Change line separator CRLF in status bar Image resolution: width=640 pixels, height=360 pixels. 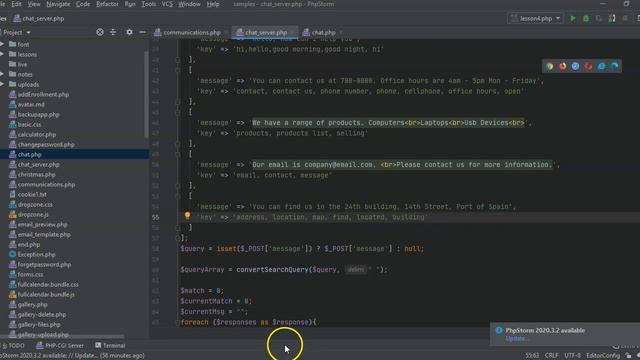(x=551, y=356)
